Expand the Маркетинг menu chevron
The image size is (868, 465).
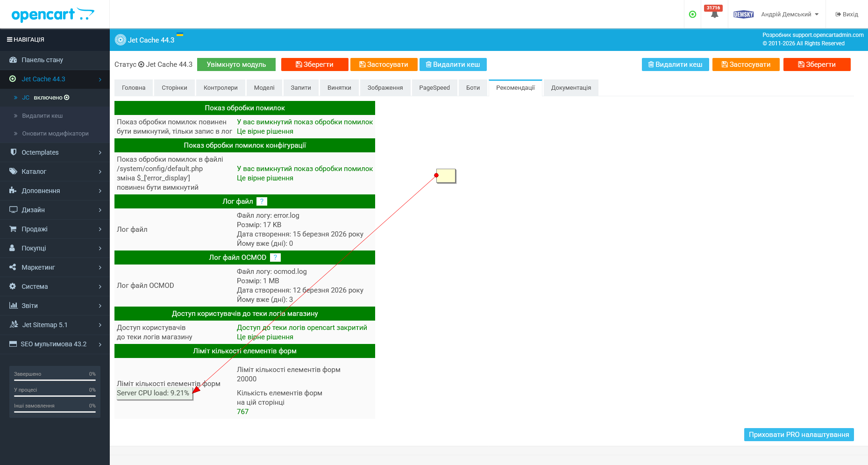pos(100,268)
